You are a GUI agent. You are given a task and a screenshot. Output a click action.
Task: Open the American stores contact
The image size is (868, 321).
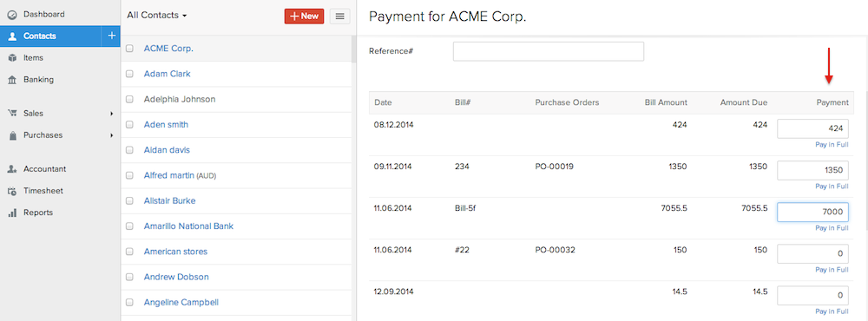click(175, 252)
